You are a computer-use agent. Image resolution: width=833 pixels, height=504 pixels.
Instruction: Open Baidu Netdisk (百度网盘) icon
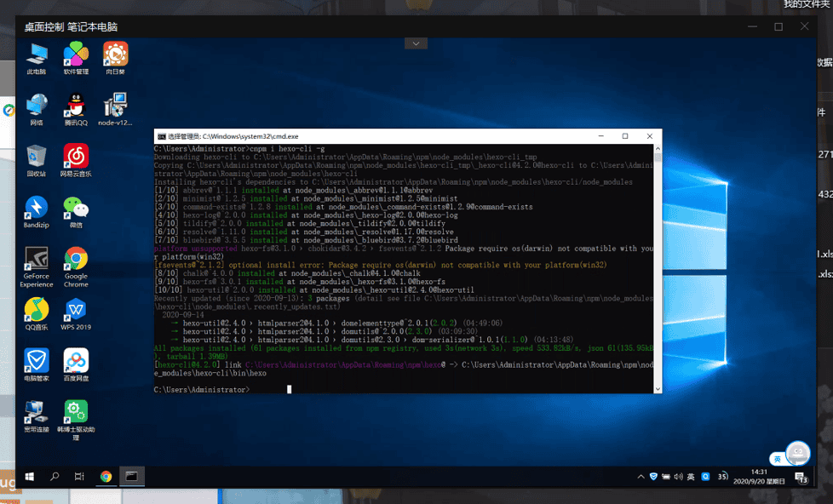tap(76, 360)
